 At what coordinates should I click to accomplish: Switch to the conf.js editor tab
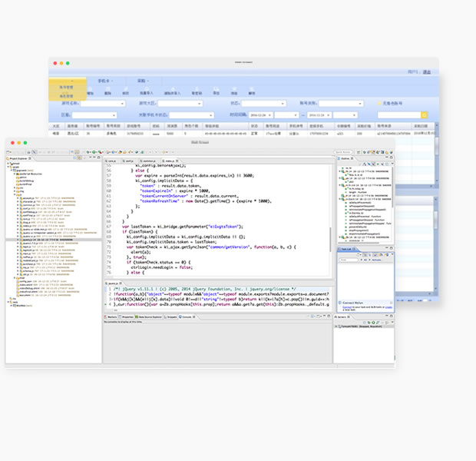129,161
